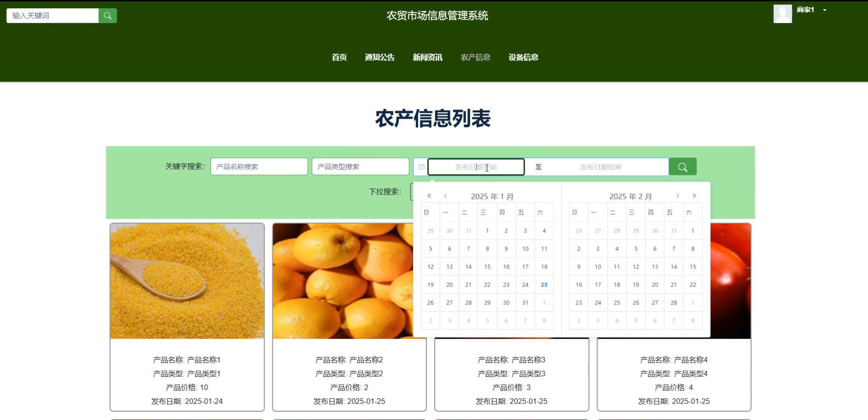Viewport: 868px width, 420px height.
Task: Go to next month in date picker
Action: [678, 196]
